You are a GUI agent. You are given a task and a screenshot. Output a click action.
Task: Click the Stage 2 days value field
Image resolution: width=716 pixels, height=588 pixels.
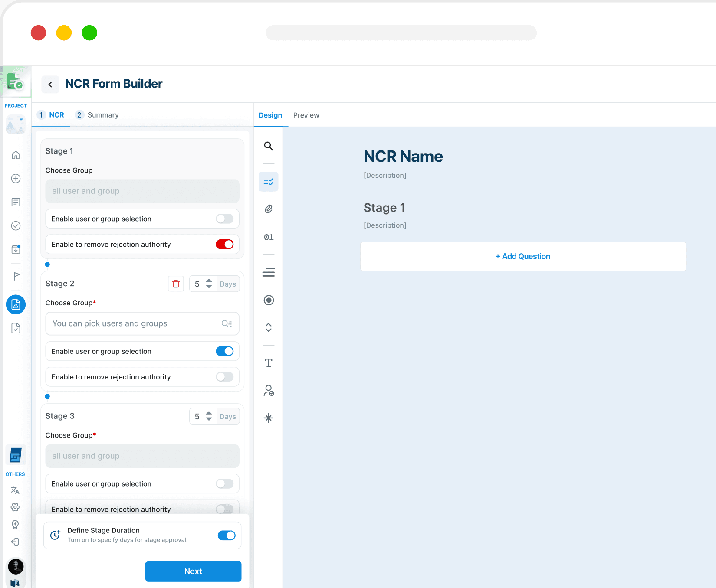click(x=197, y=284)
